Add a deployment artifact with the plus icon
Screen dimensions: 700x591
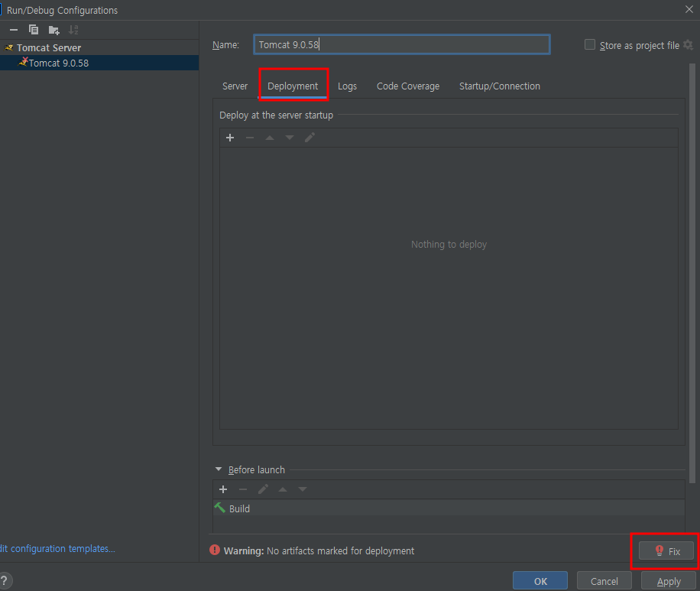click(230, 138)
